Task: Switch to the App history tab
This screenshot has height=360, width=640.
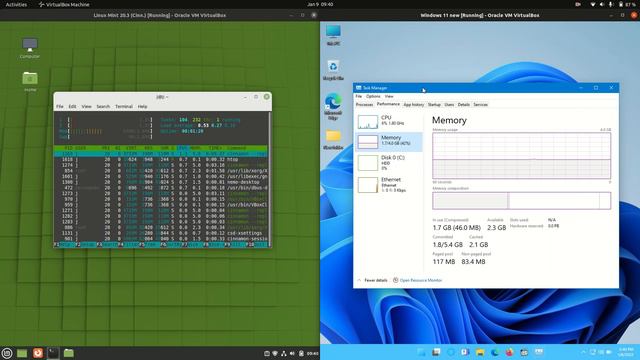Action: (x=414, y=104)
